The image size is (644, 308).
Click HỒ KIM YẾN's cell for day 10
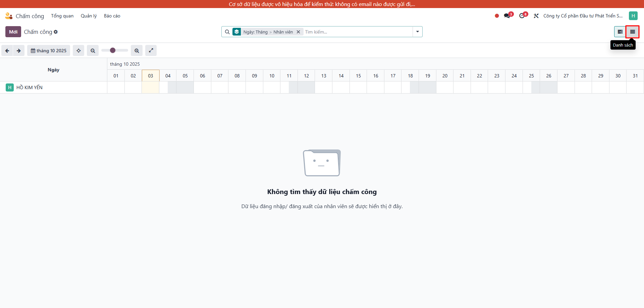[272, 87]
